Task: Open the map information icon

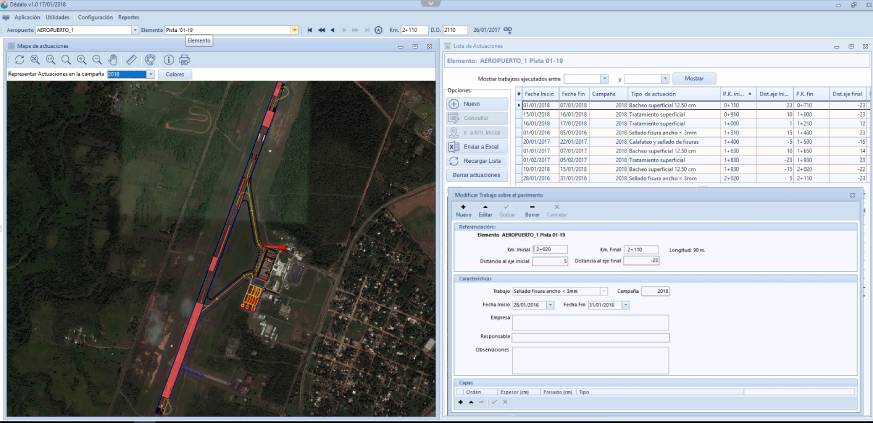Action: (169, 60)
